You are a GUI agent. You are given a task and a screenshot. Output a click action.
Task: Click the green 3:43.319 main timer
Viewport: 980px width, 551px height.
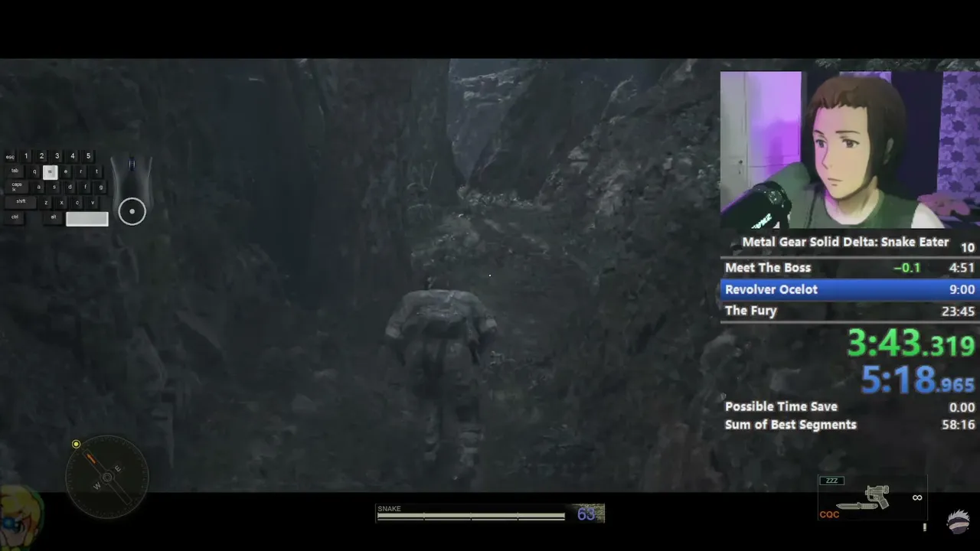[910, 344]
